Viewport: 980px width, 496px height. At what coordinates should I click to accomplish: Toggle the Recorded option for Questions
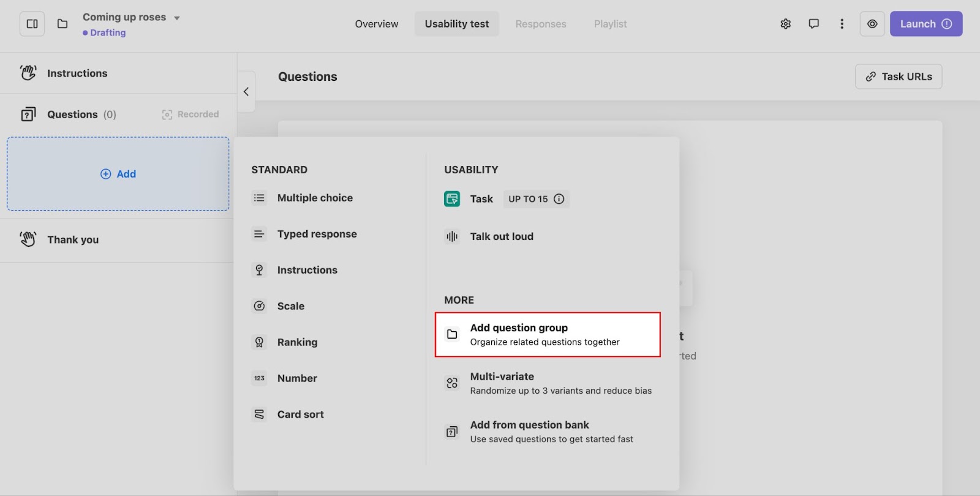pyautogui.click(x=190, y=115)
